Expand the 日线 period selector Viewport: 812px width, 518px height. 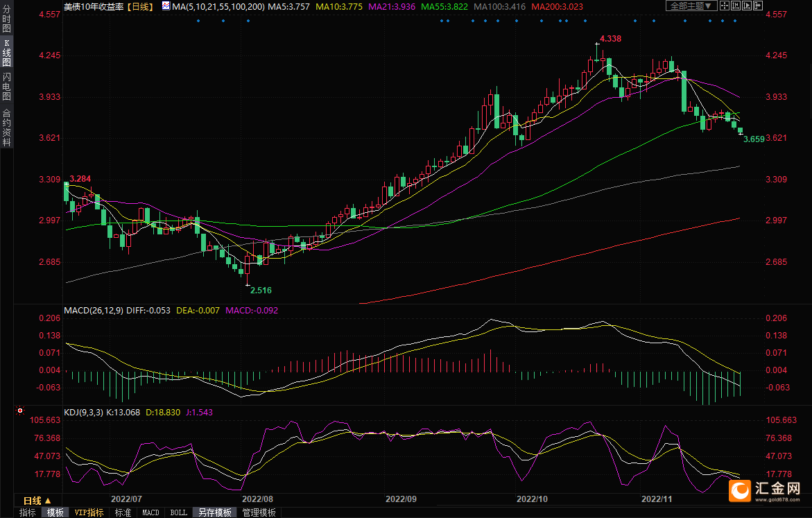(x=37, y=501)
